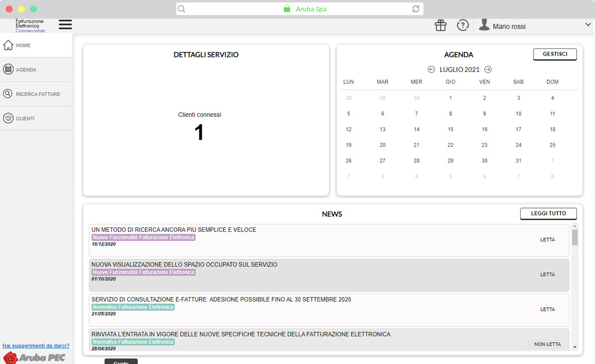Click the Ricerca Fatture magnifier icon

8,94
